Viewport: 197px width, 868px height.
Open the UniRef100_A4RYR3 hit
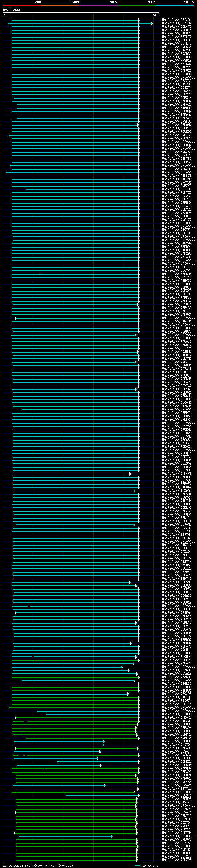point(177,67)
